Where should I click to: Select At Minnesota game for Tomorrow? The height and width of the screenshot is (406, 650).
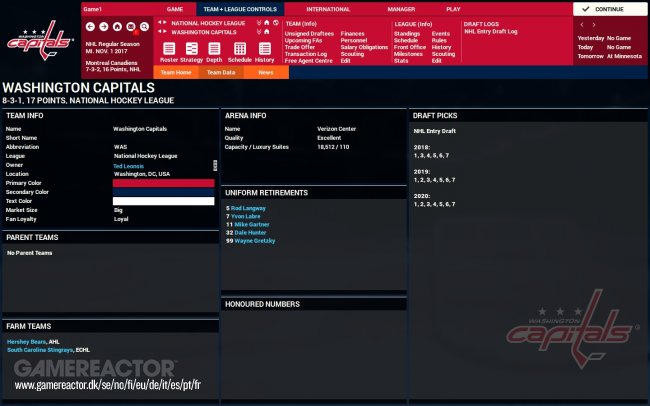click(624, 56)
